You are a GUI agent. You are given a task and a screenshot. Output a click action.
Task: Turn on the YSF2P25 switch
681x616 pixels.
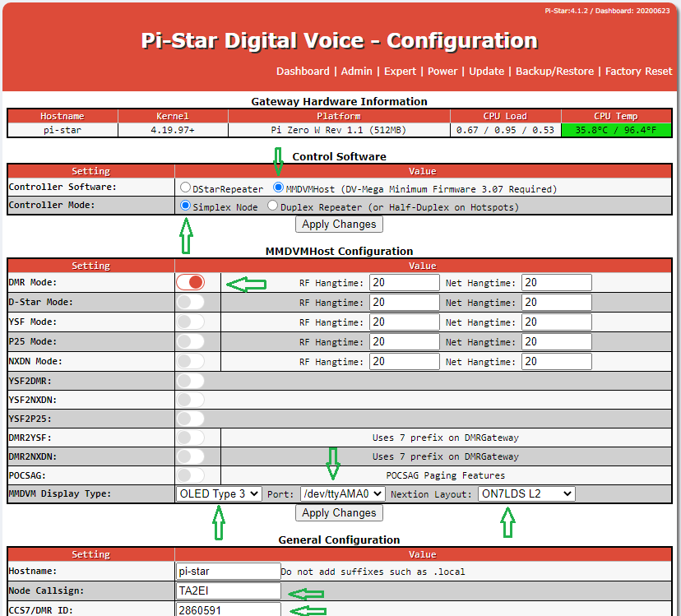coord(190,419)
